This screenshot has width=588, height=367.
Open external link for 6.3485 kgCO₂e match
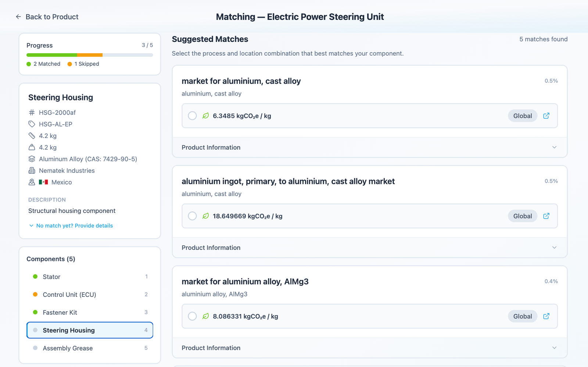tap(546, 116)
